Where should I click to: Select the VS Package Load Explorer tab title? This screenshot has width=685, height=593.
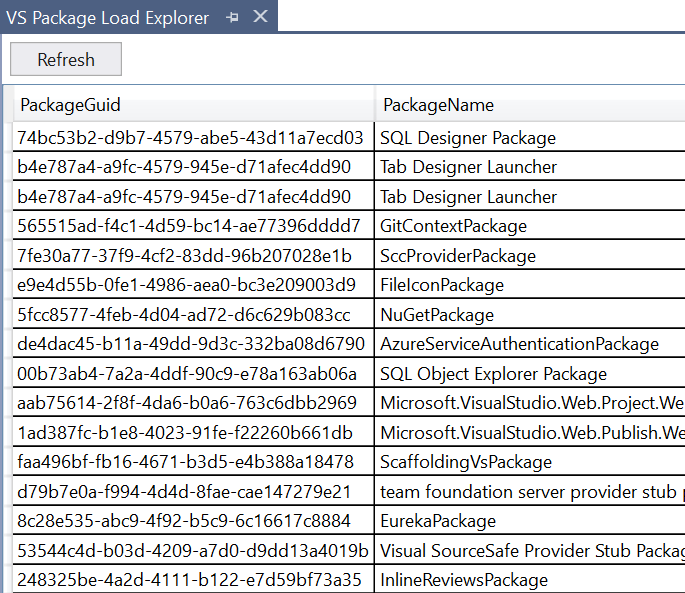tap(107, 18)
